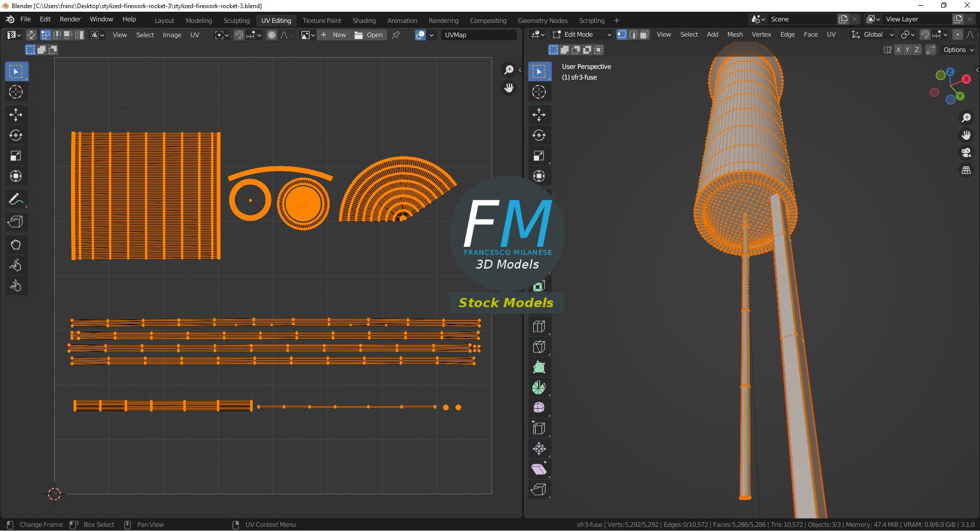The height and width of the screenshot is (531, 980).
Task: Choose the Rotate tool in the UV editor
Action: 16,135
